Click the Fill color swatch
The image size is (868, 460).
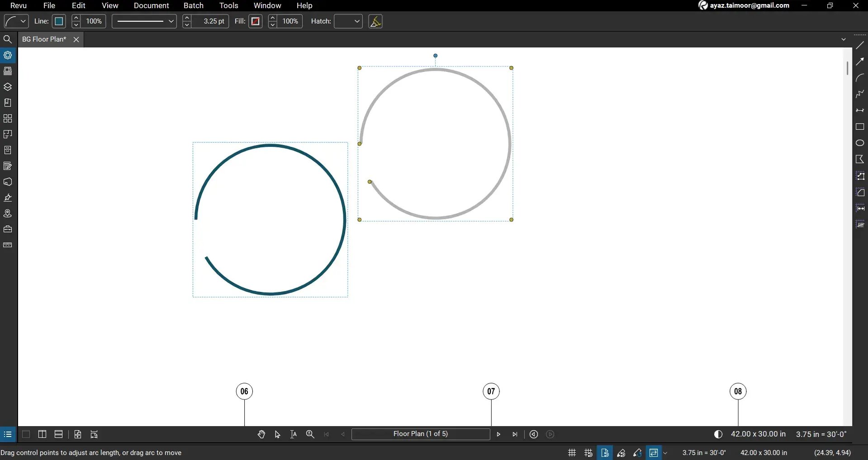click(255, 21)
